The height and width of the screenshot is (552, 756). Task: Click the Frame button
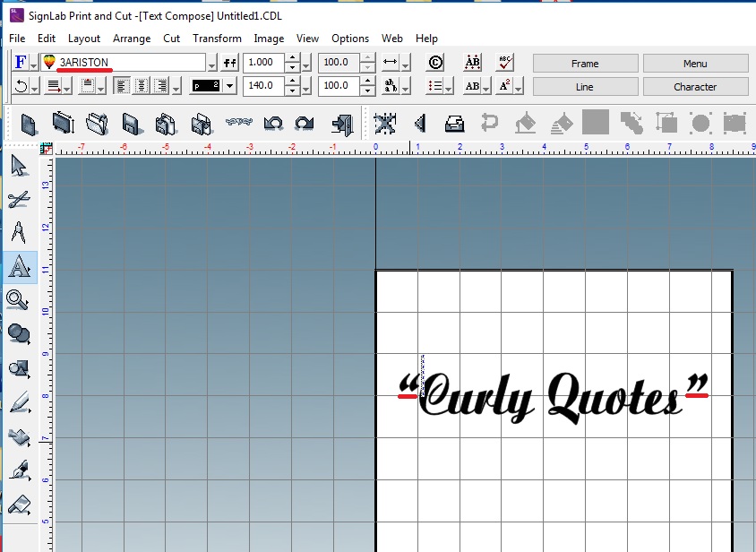[585, 63]
